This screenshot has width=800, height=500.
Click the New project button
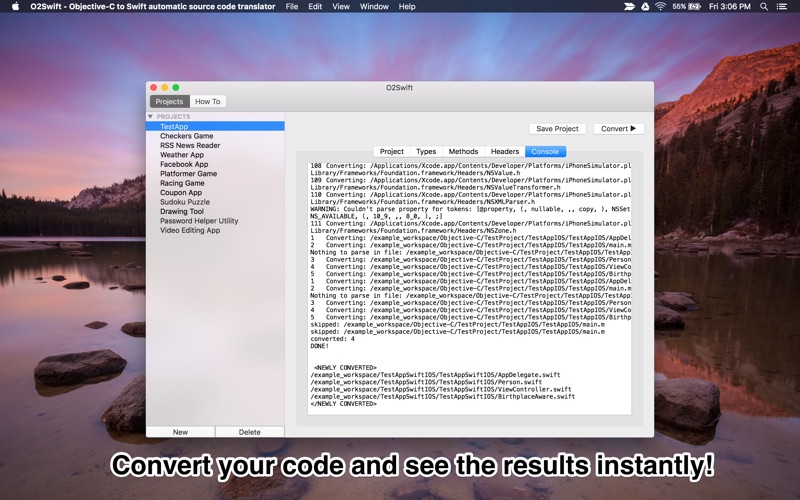[x=180, y=432]
